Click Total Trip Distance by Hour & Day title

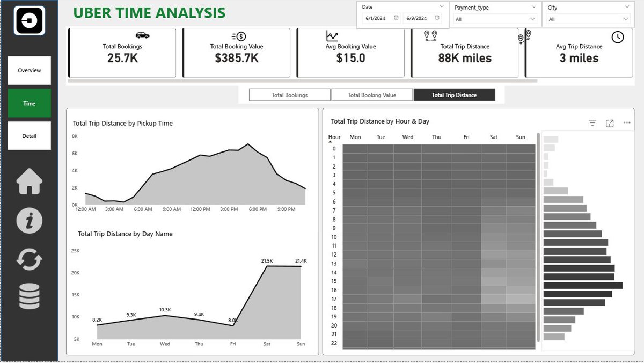[380, 122]
